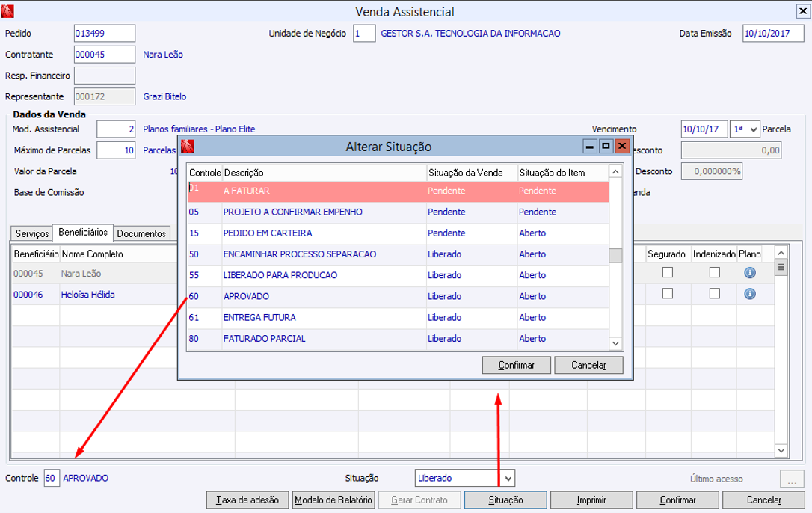The image size is (812, 513).
Task: Click the Taxa de adesão button
Action: click(x=247, y=500)
